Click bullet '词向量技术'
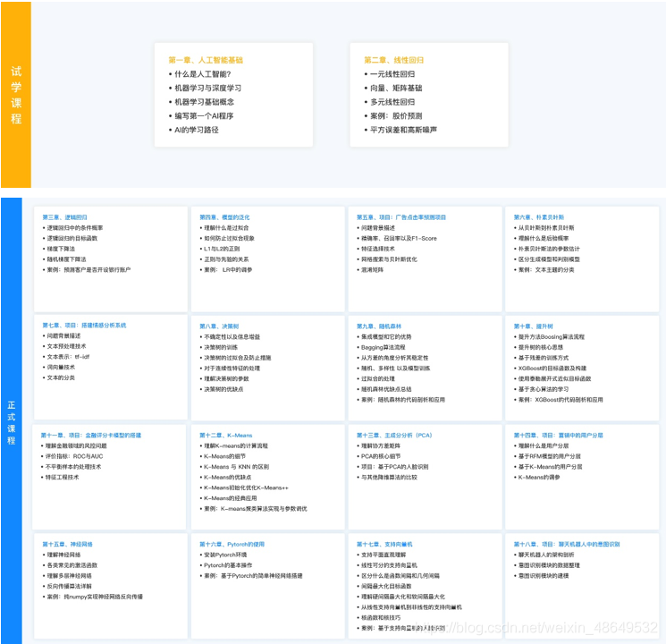This screenshot has width=666, height=644. 61,368
